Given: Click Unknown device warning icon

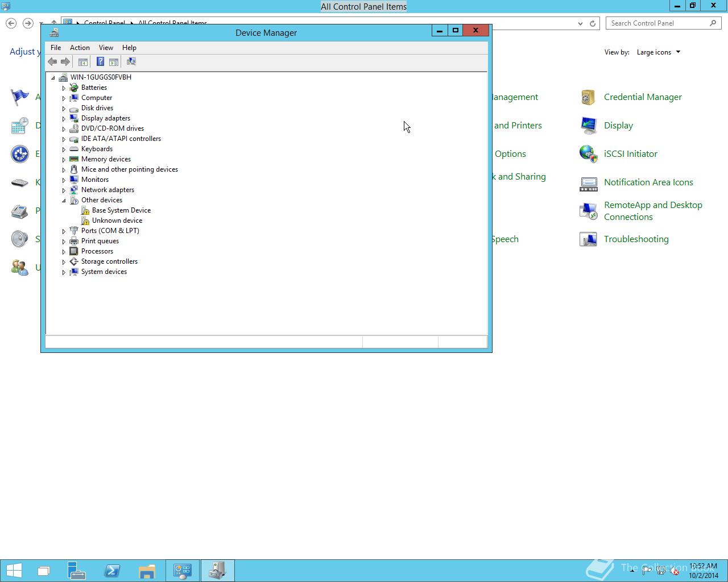Looking at the screenshot, I should coord(85,221).
